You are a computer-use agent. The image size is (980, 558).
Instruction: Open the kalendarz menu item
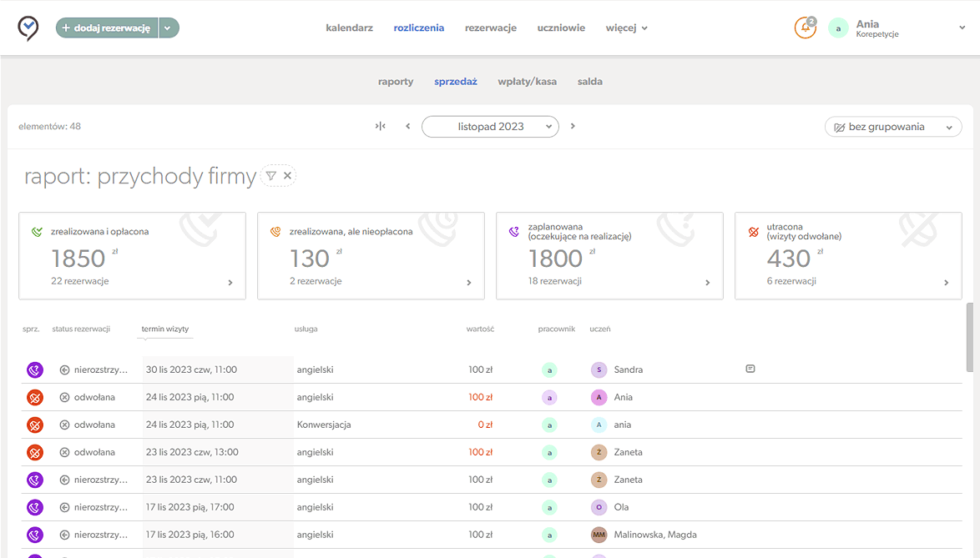[349, 28]
